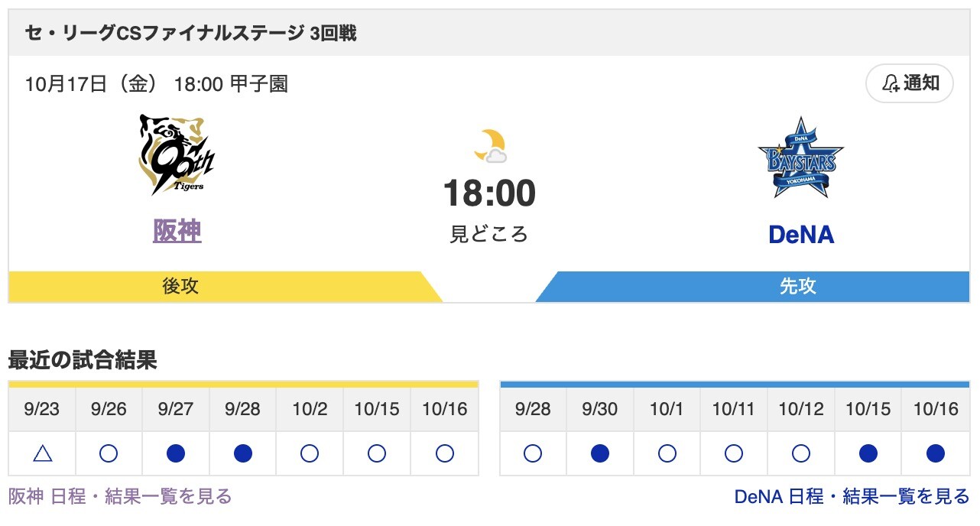Viewport: 980px width, 526px height.
Task: Open 阪神 日程・結果一覧を見る link
Action: click(120, 496)
